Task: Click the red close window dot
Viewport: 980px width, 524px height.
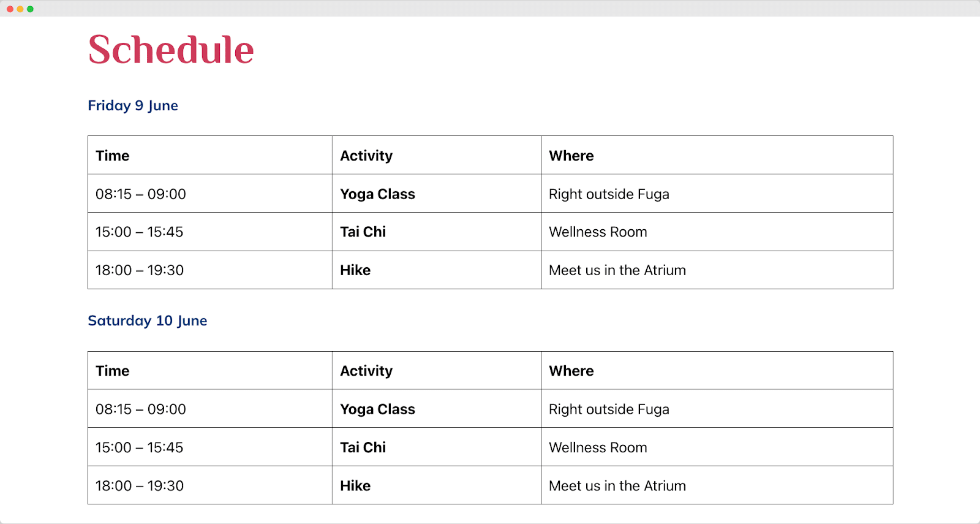Action: pyautogui.click(x=10, y=9)
